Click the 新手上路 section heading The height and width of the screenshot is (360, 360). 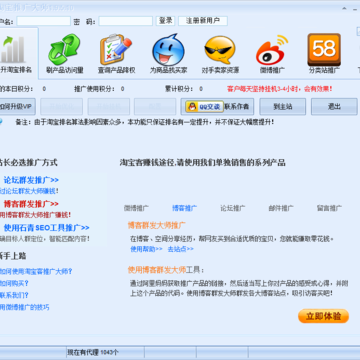(13, 256)
